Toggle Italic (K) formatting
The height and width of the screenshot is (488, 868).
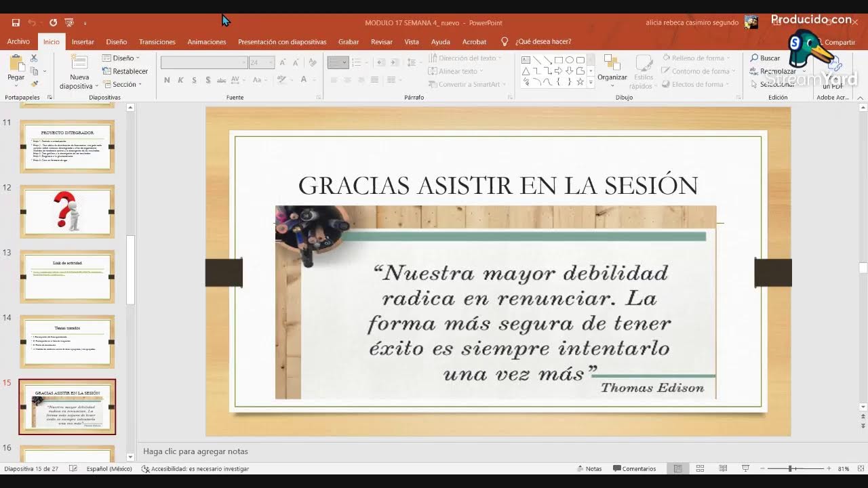180,80
